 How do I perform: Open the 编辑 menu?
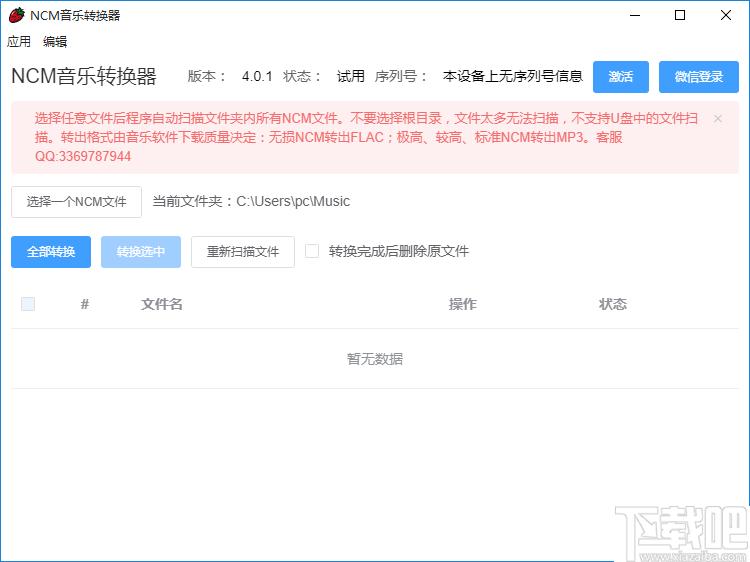coord(55,42)
